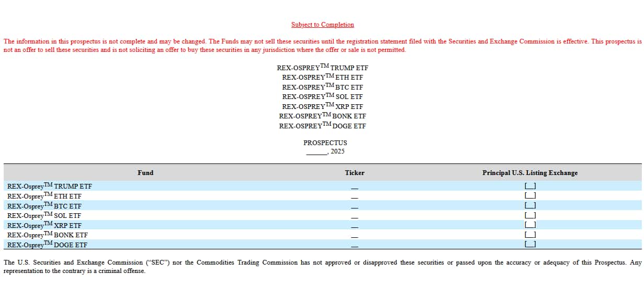Click the underlined Subject to Completion text
Viewport: 644px width, 285px height.
pos(322,25)
